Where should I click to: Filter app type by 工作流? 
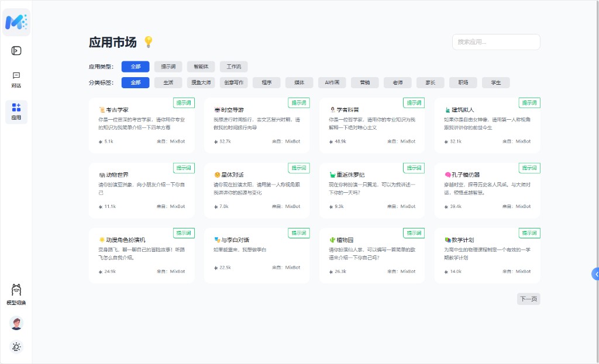234,67
